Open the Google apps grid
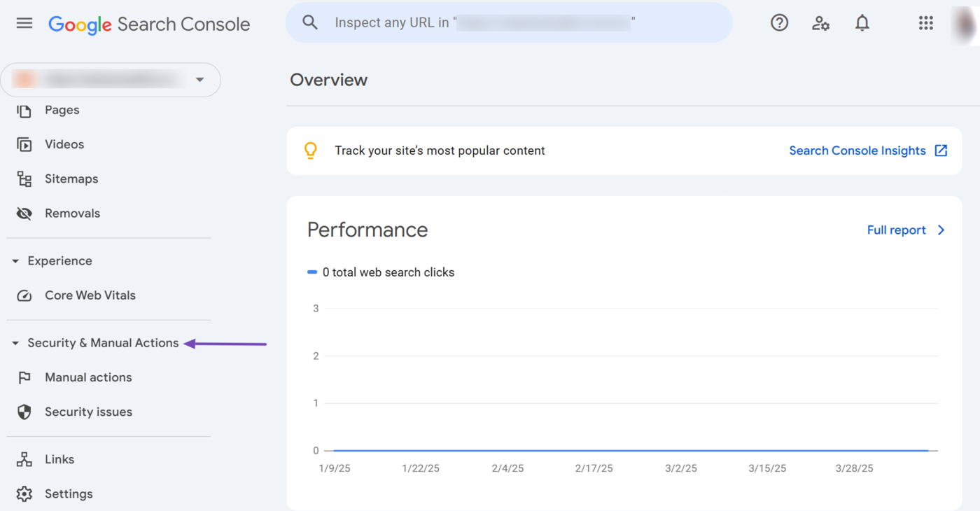 925,23
